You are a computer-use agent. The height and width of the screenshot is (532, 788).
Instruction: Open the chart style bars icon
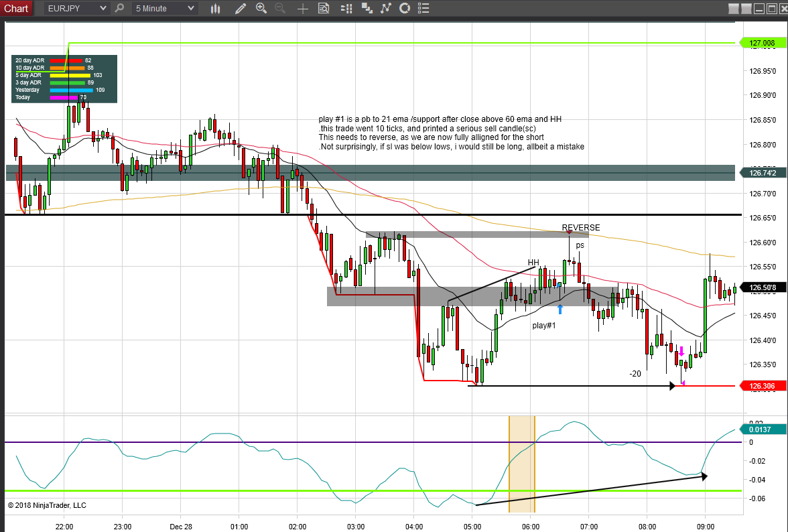pyautogui.click(x=216, y=8)
